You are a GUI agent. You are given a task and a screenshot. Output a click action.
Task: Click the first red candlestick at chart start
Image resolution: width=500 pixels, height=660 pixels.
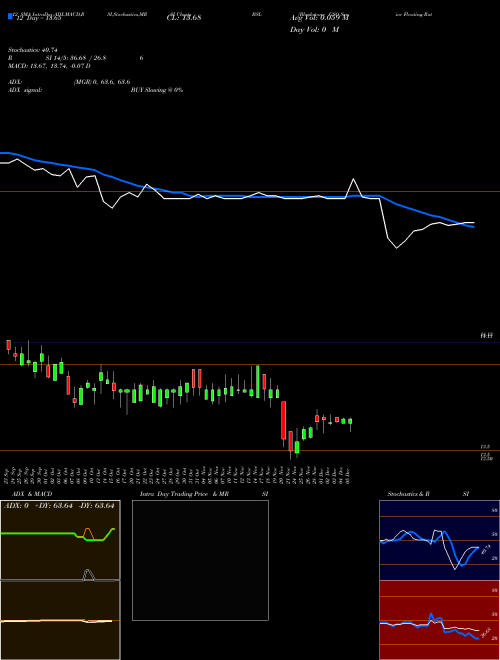tap(8, 345)
